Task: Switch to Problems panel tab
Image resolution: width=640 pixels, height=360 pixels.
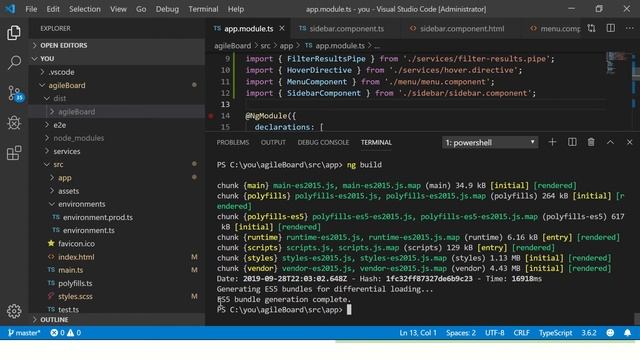Action: pyautogui.click(x=233, y=142)
